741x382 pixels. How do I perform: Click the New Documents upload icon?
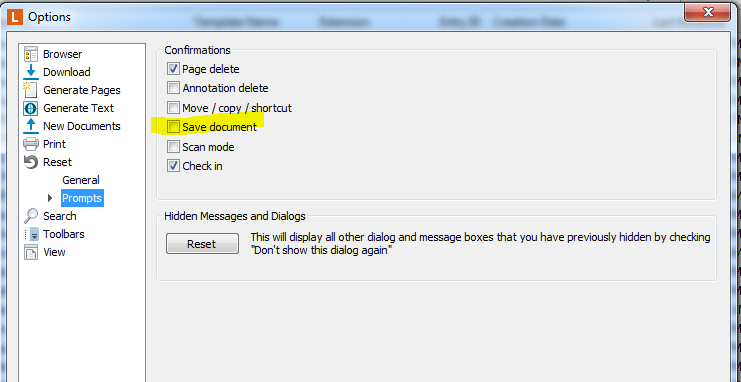[31, 126]
